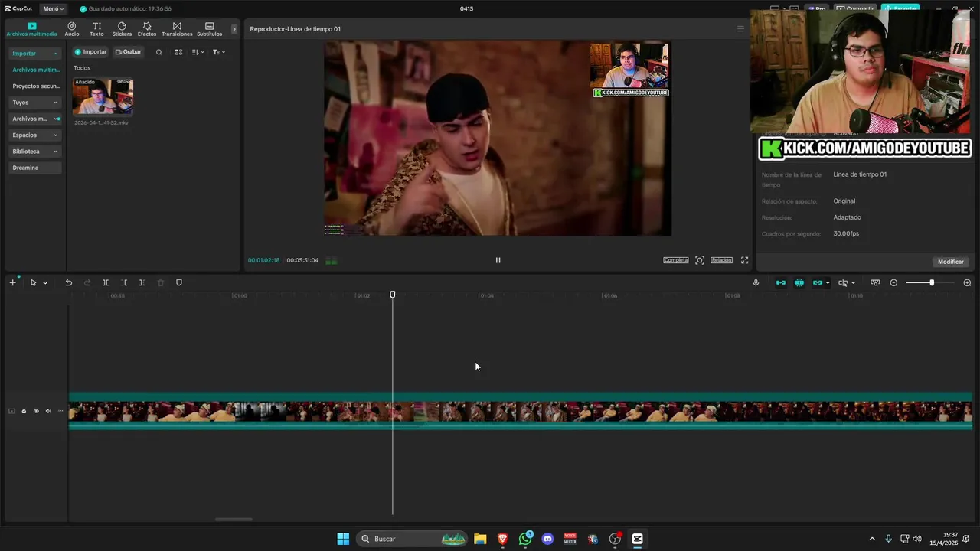The image size is (980, 551).
Task: Zoom out the timeline with minus icon
Action: pyautogui.click(x=893, y=282)
